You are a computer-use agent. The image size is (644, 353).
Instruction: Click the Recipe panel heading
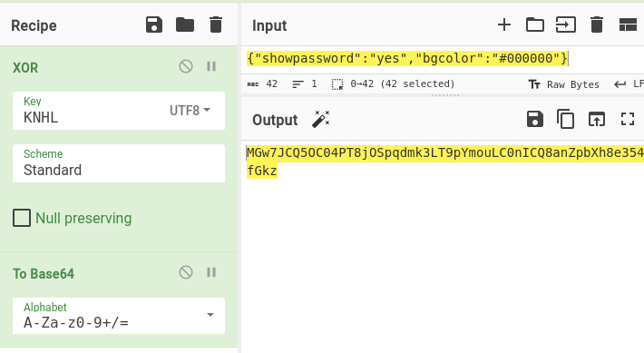pyautogui.click(x=34, y=25)
